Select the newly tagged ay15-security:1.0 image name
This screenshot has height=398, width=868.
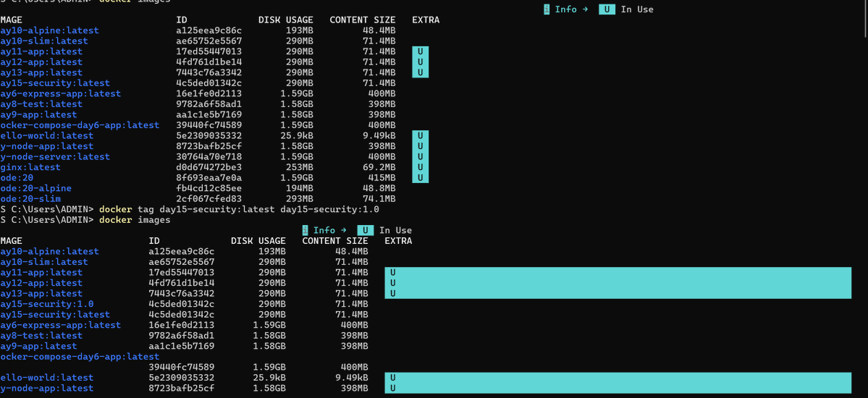(x=46, y=304)
